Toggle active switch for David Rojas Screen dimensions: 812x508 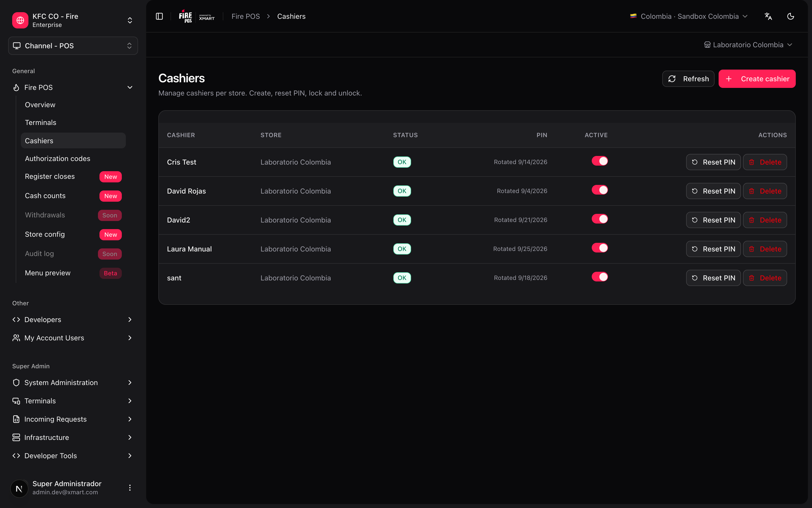coord(600,190)
